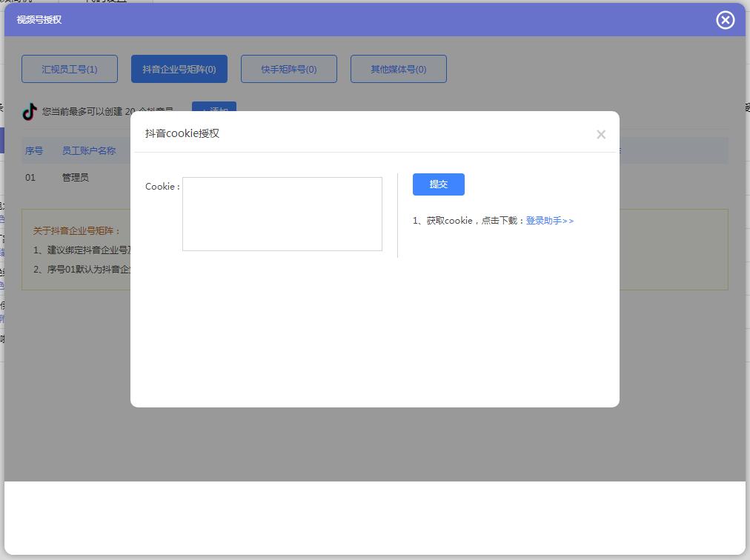
Task: Submit the cookie with 提交 button
Action: click(439, 184)
